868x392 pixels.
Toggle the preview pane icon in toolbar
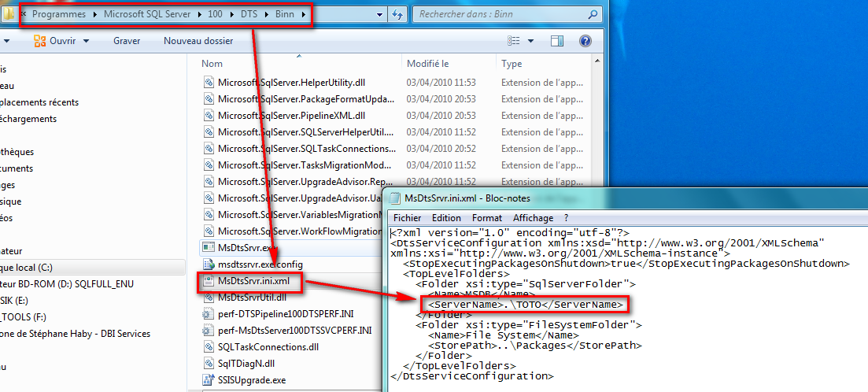coord(557,41)
